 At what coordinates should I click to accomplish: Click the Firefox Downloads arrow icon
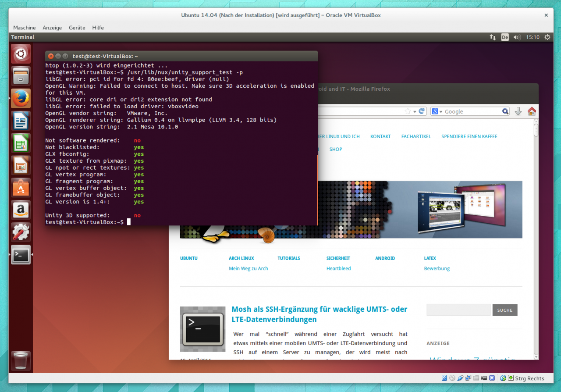[x=518, y=111]
